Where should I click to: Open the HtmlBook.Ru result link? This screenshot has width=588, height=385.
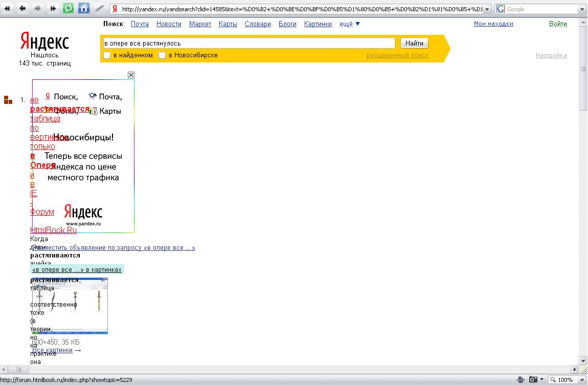click(53, 230)
